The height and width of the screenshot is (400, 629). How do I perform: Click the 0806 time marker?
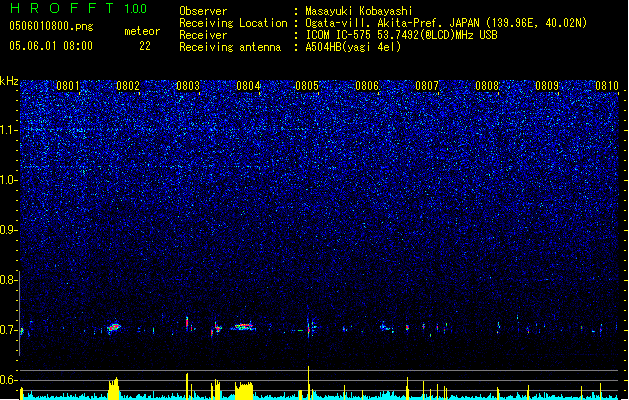[x=367, y=86]
